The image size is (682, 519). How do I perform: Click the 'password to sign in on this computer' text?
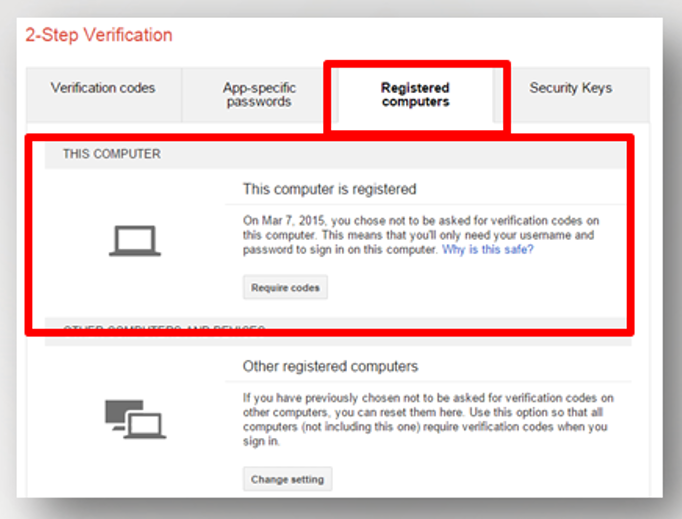[x=340, y=250]
